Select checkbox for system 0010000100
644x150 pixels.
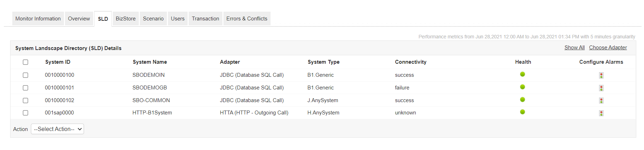coord(25,75)
